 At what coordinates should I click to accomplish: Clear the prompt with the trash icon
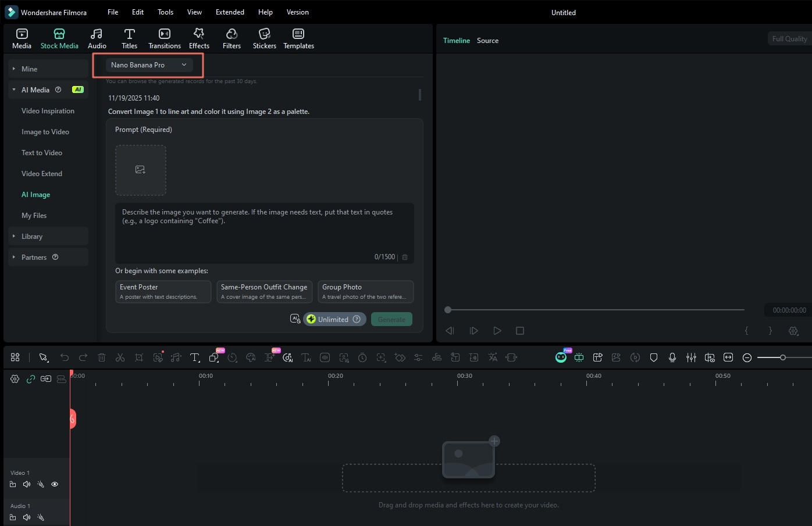(x=405, y=257)
